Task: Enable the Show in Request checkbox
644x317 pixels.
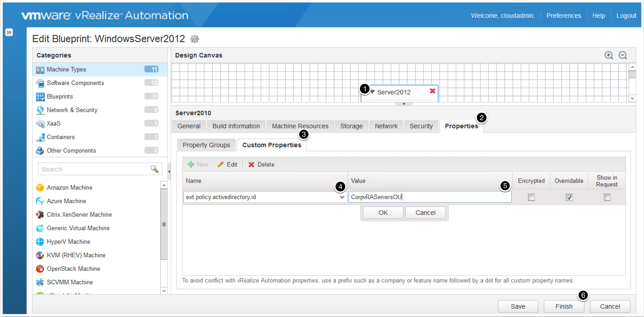Action: click(x=607, y=197)
